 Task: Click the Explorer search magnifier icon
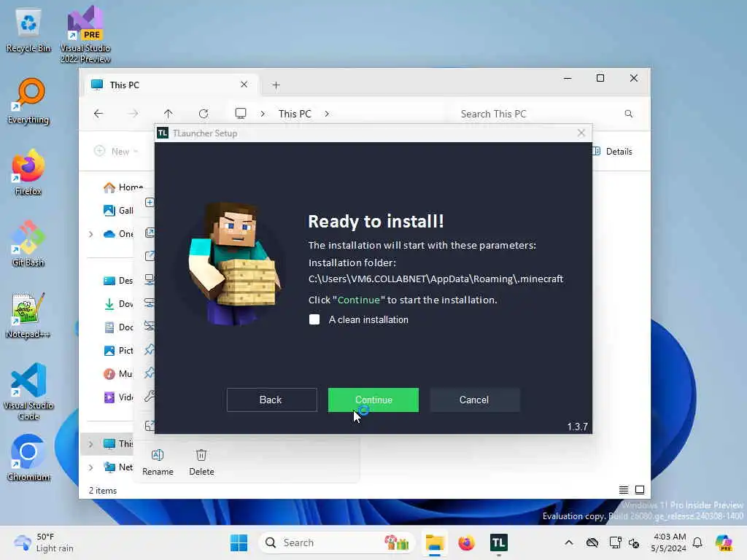tap(629, 114)
